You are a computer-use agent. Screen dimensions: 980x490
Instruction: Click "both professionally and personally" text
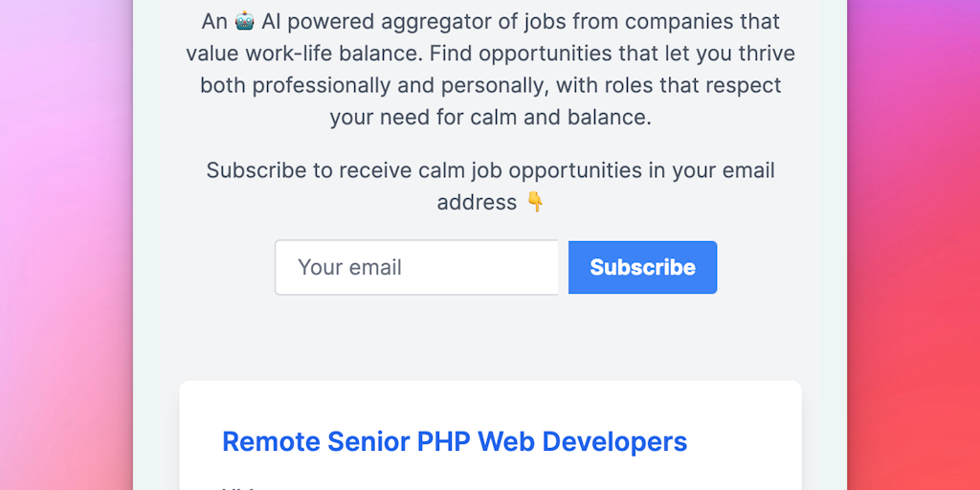click(373, 85)
